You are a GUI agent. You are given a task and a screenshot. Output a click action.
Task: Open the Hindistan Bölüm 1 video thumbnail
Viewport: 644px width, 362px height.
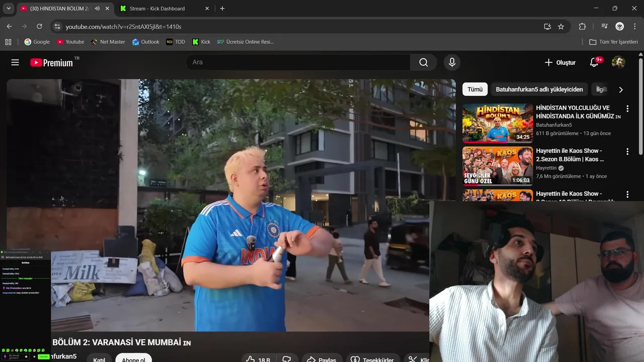[x=498, y=123]
